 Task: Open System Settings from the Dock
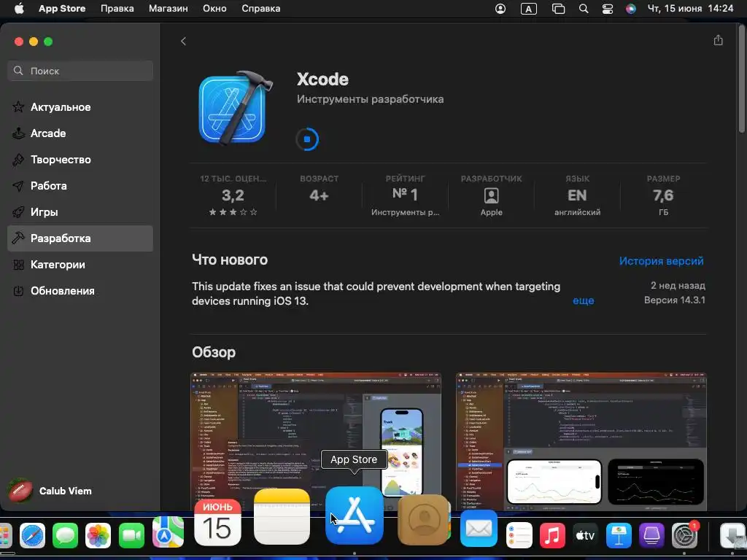click(684, 534)
